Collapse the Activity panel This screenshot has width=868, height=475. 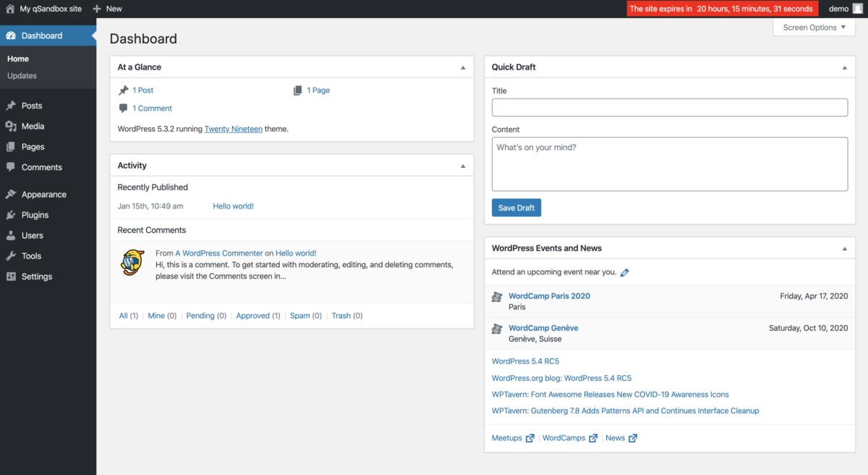click(463, 166)
